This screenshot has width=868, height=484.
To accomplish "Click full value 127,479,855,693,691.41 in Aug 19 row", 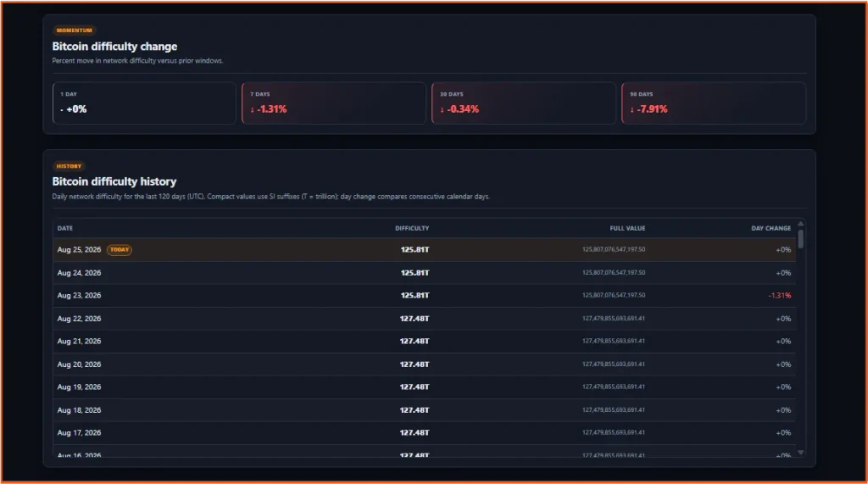I will [614, 387].
